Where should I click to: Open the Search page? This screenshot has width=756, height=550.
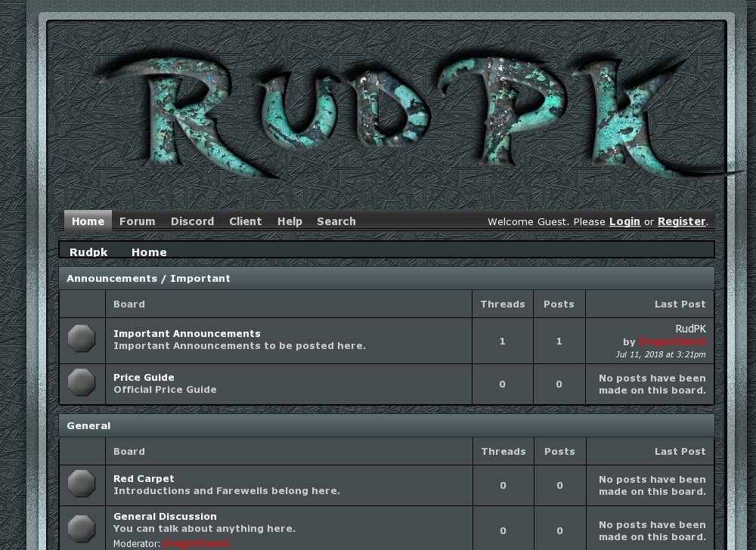(336, 221)
